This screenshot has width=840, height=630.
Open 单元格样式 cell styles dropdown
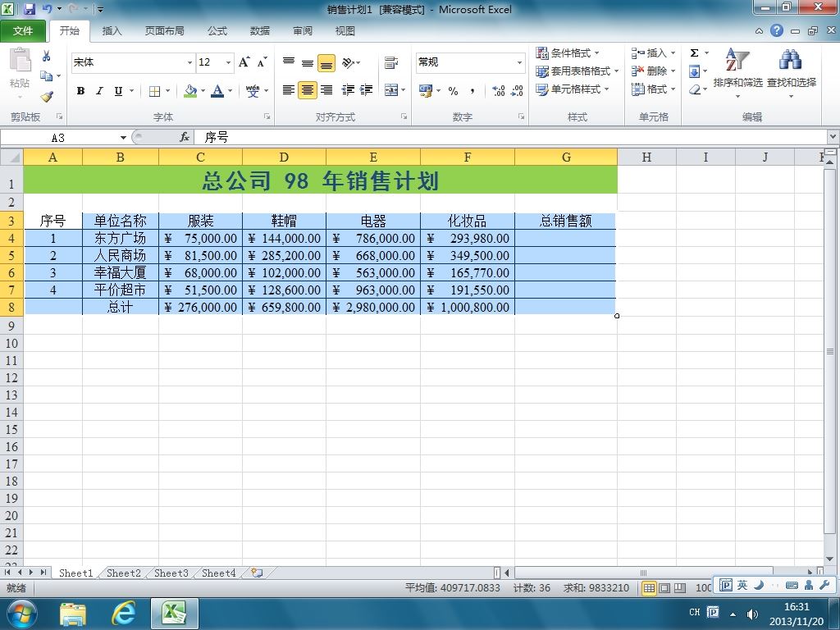pyautogui.click(x=572, y=89)
